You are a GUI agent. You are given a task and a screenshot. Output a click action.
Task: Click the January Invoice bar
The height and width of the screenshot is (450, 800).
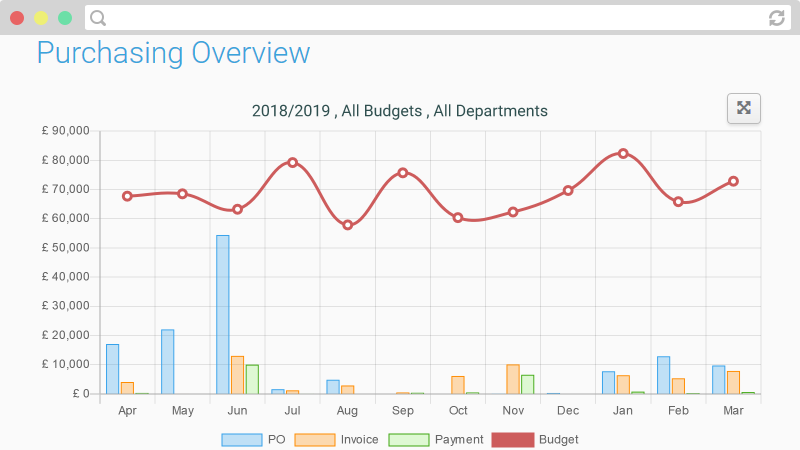tap(623, 385)
